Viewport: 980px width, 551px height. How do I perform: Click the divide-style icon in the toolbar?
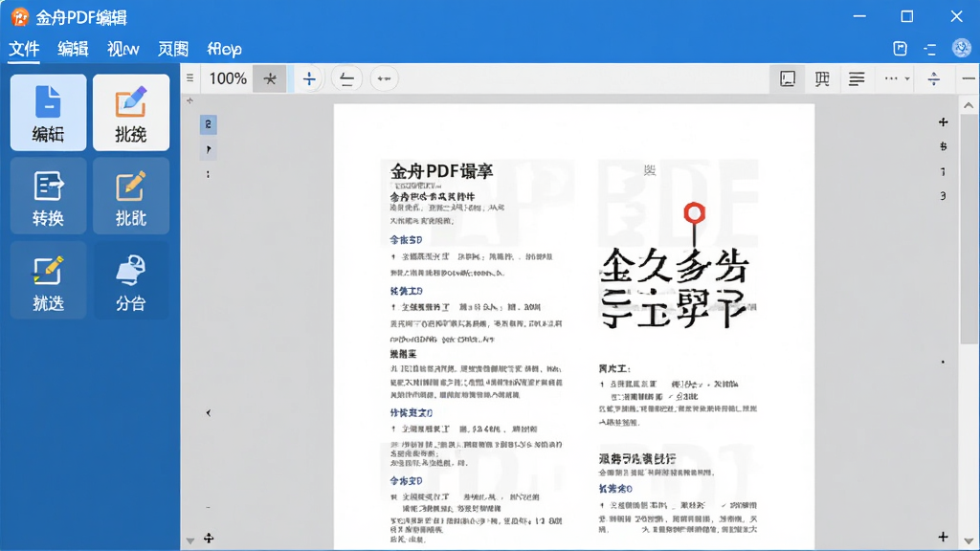[x=934, y=78]
